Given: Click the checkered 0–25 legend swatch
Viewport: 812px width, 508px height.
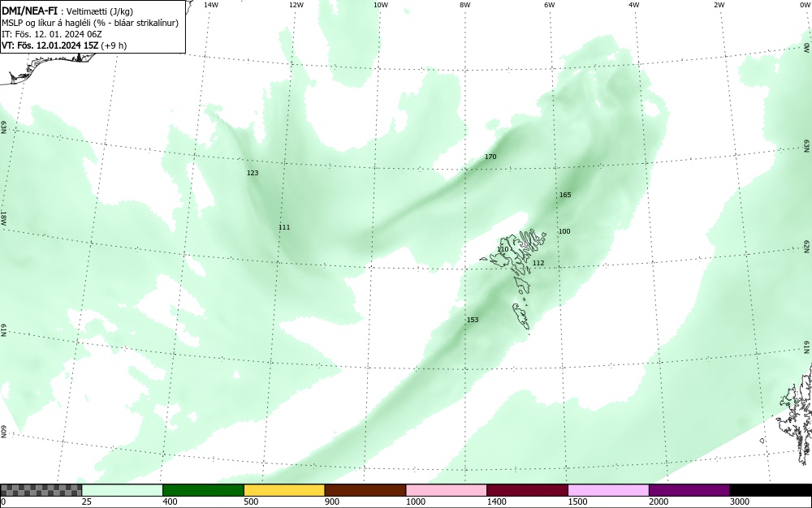Looking at the screenshot, I should pos(41,490).
